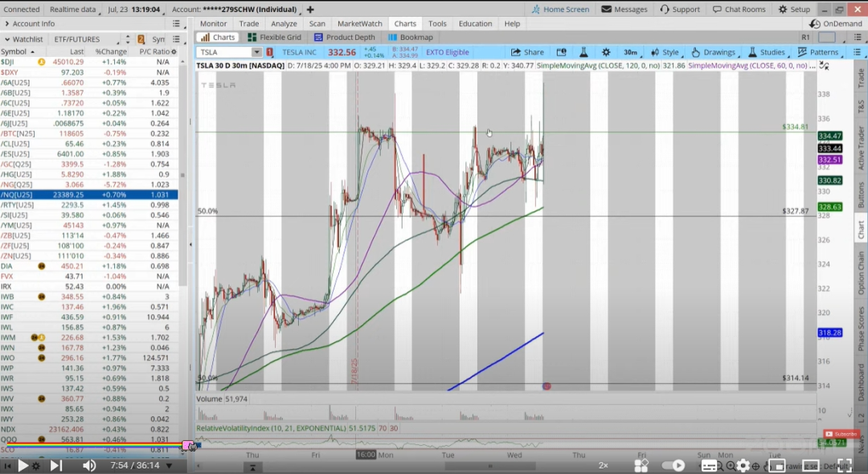Image resolution: width=868 pixels, height=474 pixels.
Task: Open Setup menu
Action: 794,10
